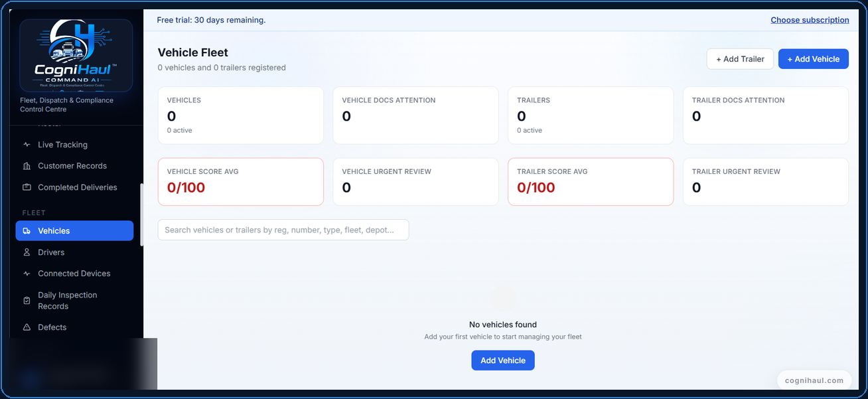This screenshot has width=868, height=399.
Task: Select the Vehicles menu item
Action: [74, 231]
